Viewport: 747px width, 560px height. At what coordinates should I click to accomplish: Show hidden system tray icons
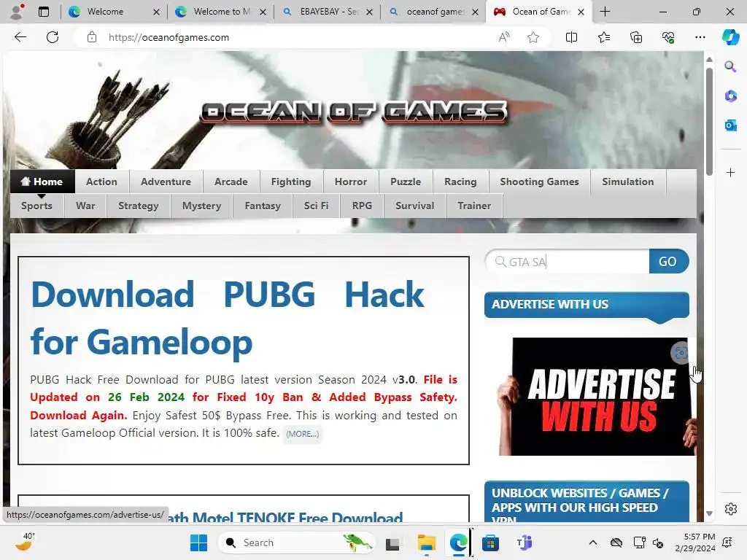pyautogui.click(x=592, y=542)
